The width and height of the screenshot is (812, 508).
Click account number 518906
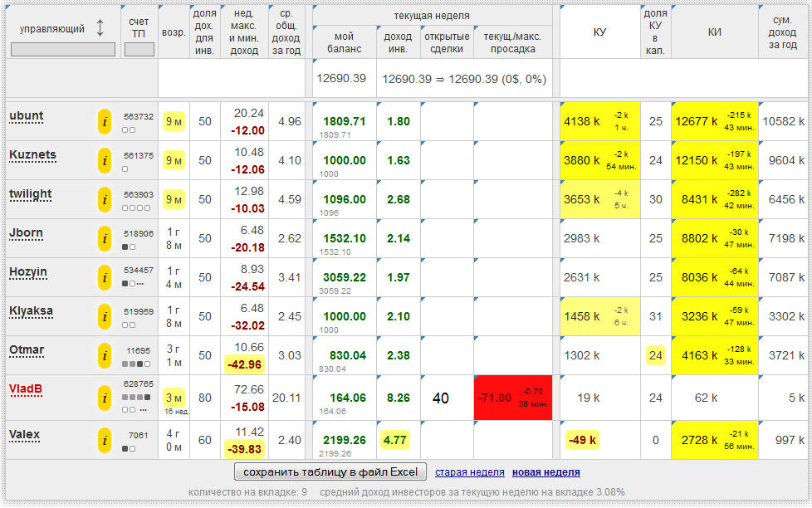tap(139, 233)
